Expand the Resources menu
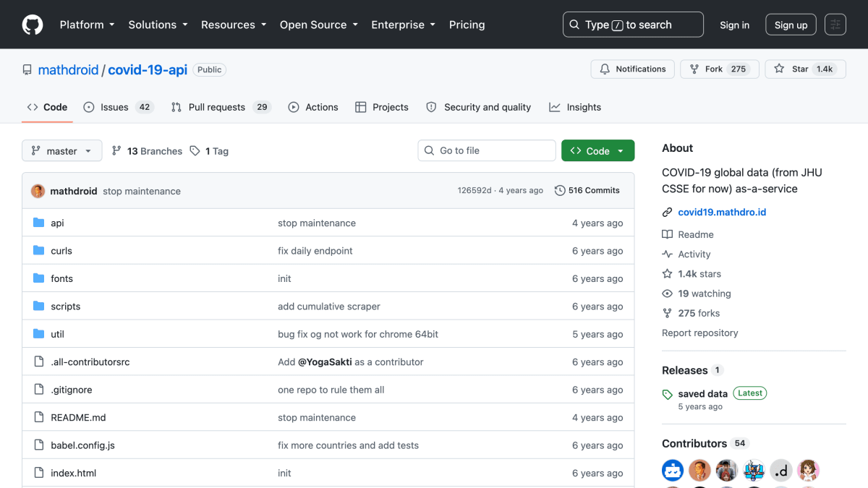Viewport: 868px width, 488px height. [234, 25]
